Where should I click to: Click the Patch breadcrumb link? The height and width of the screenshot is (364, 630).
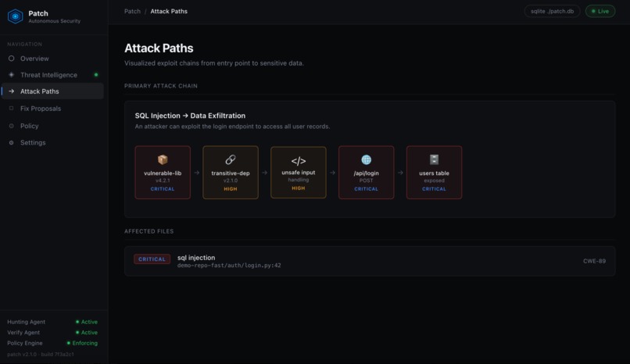[x=132, y=11]
